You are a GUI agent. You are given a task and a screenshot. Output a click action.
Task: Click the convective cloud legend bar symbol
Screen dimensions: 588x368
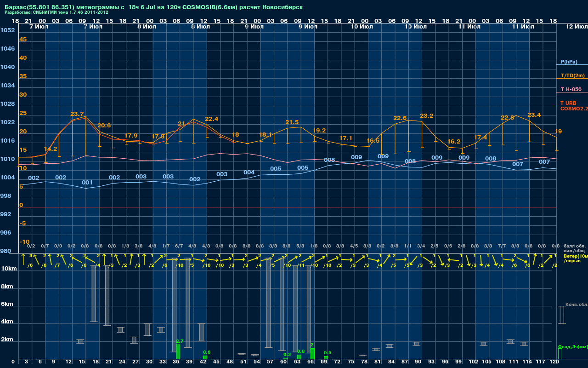[562, 315]
